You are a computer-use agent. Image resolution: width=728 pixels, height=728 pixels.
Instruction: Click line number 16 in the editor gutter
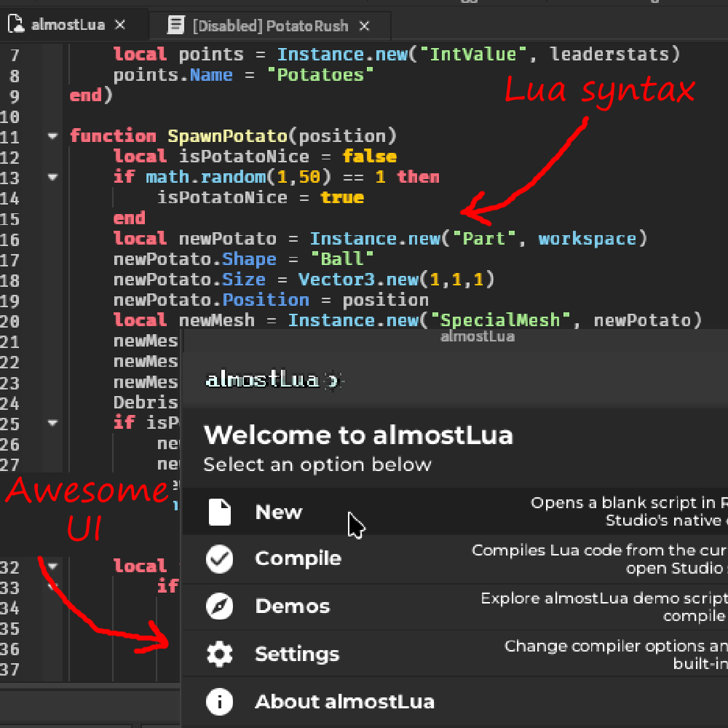pyautogui.click(x=25, y=238)
